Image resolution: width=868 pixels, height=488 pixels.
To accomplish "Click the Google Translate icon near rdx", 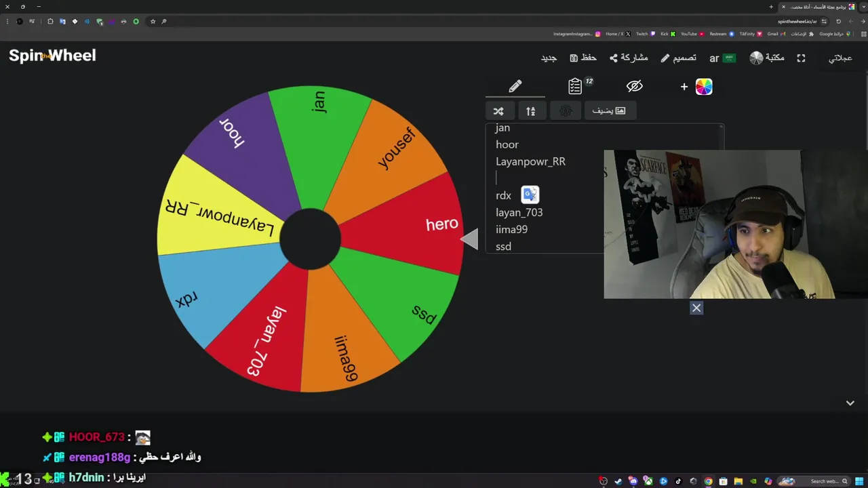I will (x=530, y=195).
